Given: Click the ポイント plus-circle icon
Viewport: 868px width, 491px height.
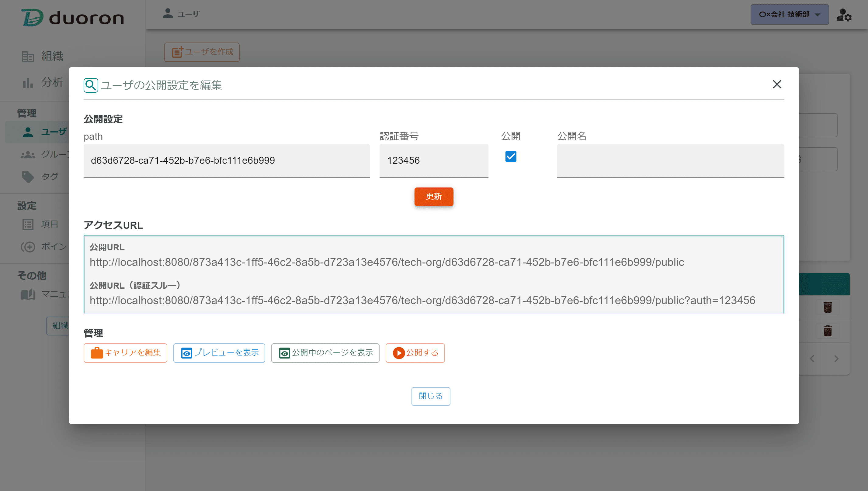Looking at the screenshot, I should point(28,247).
